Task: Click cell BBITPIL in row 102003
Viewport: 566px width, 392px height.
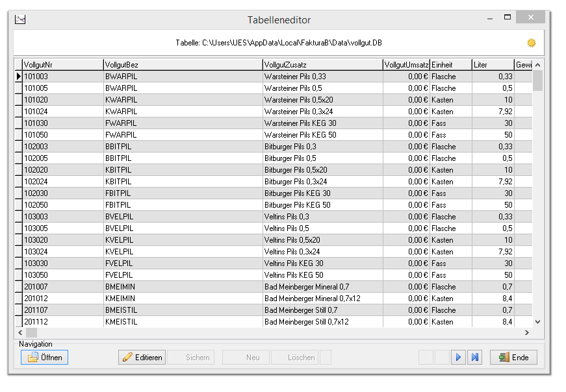Action: click(x=183, y=147)
